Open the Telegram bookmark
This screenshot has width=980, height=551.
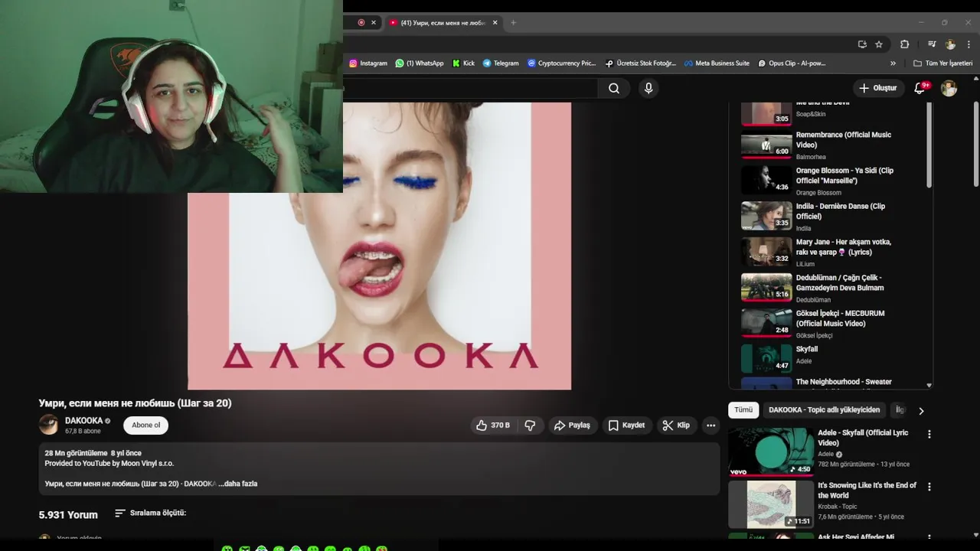point(501,64)
